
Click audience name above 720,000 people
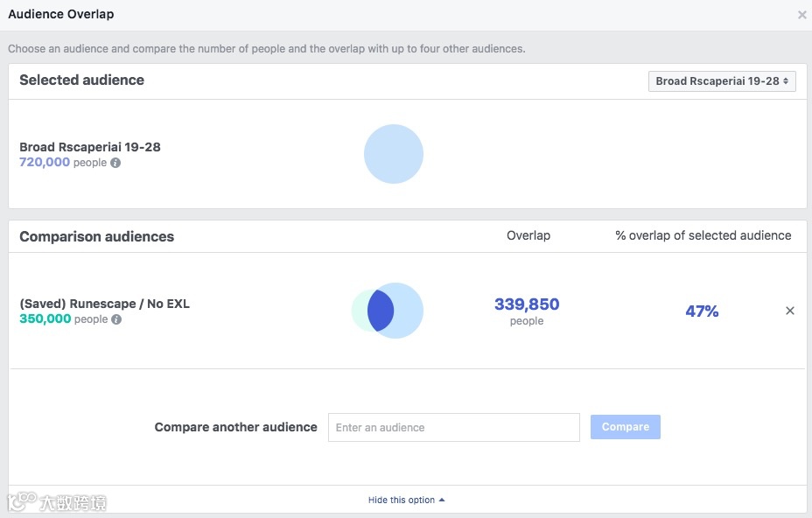coord(90,147)
